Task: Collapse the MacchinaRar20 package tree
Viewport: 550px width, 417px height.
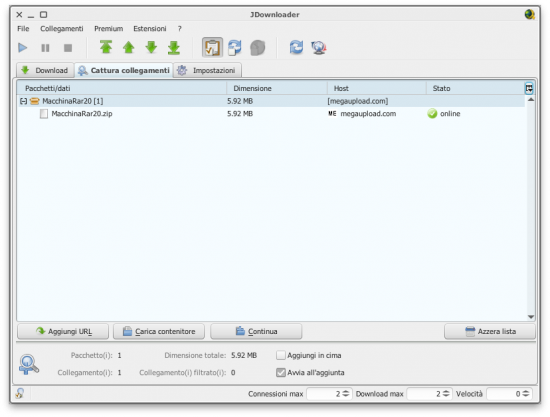Action: (x=23, y=101)
